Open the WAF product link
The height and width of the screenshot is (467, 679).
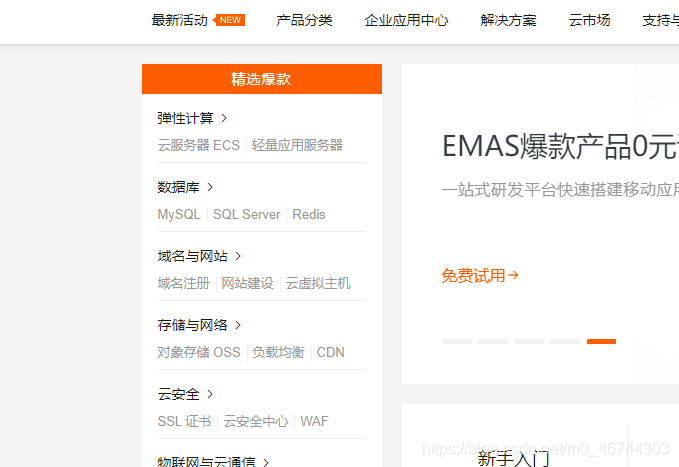314,421
